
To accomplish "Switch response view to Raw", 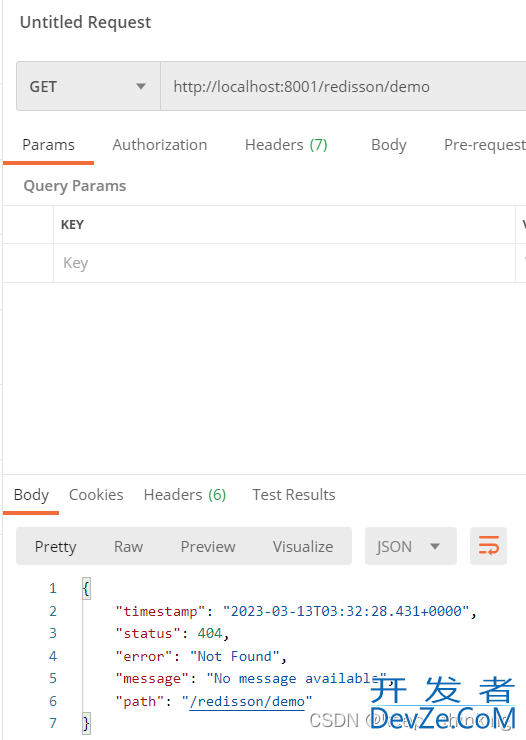I will tap(128, 547).
